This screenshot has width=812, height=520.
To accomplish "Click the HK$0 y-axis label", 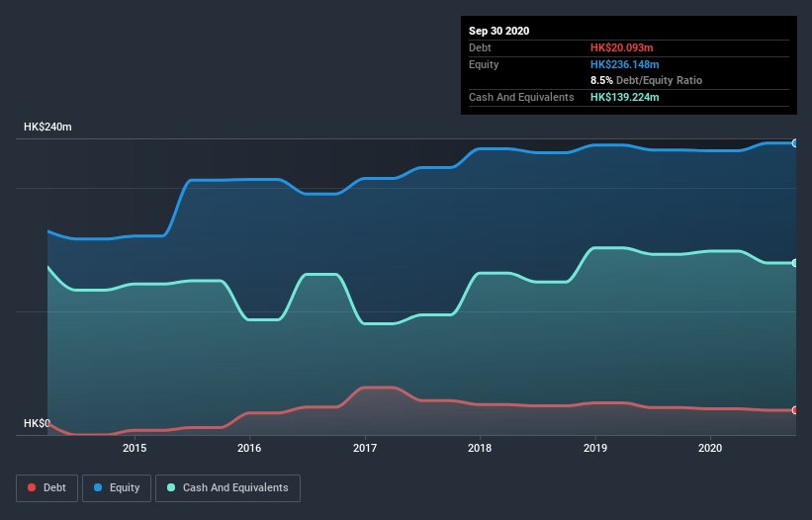I will click(x=37, y=423).
